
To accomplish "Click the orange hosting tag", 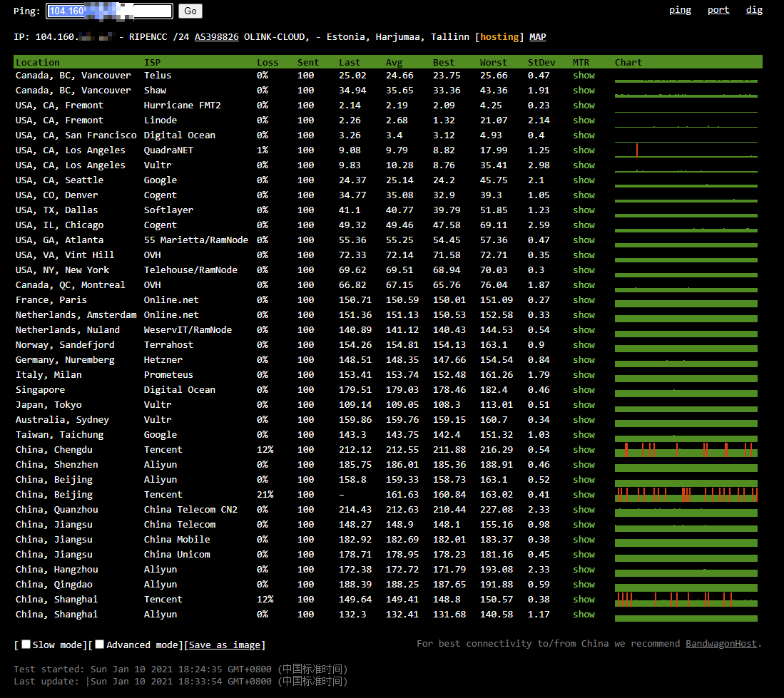I will coord(499,37).
